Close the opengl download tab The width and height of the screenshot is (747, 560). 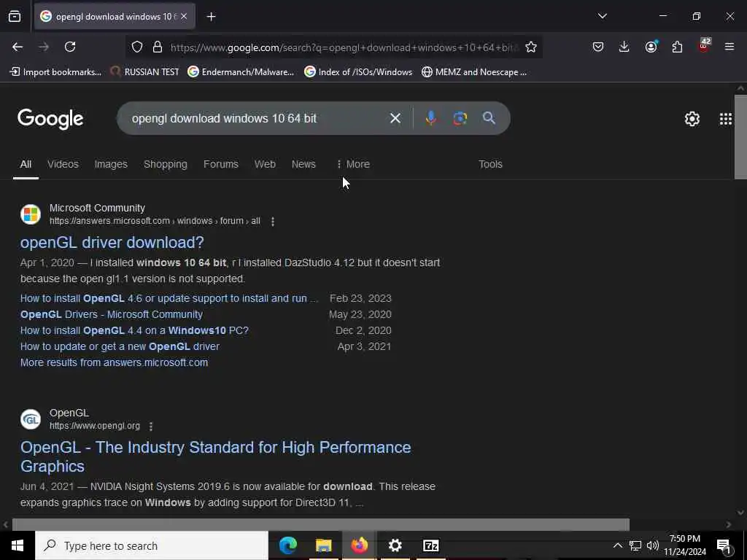point(184,17)
